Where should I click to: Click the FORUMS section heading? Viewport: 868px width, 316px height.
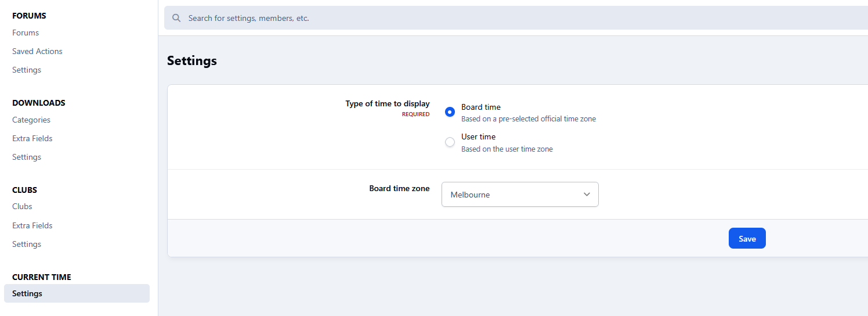(29, 16)
